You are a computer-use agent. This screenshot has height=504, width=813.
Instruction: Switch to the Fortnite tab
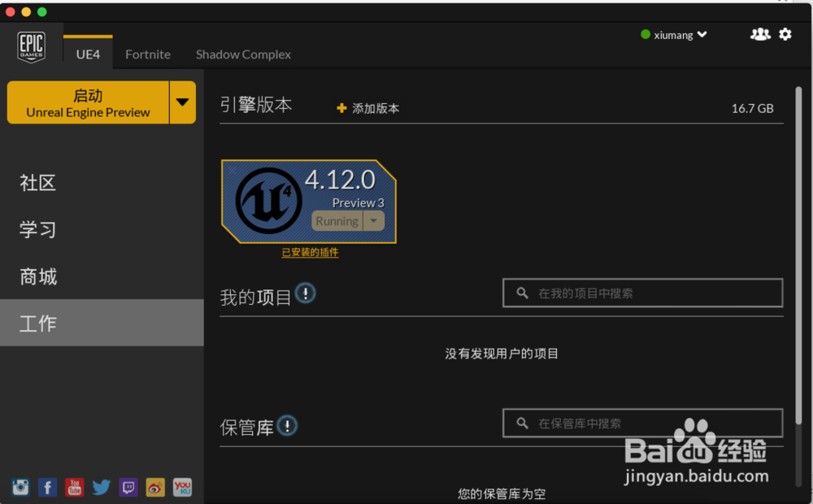click(148, 54)
